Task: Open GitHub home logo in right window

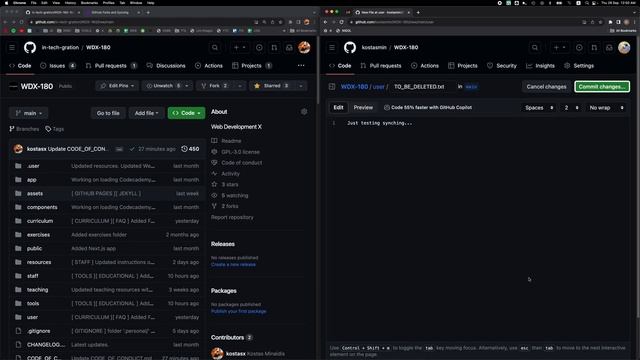Action: [350, 47]
